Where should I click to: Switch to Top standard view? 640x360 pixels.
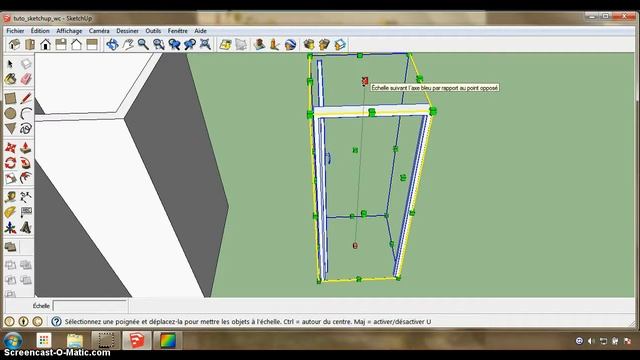point(30,44)
